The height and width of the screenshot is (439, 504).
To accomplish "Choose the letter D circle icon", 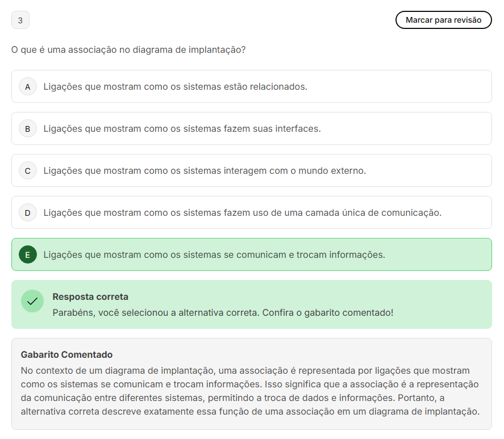I will pos(27,212).
